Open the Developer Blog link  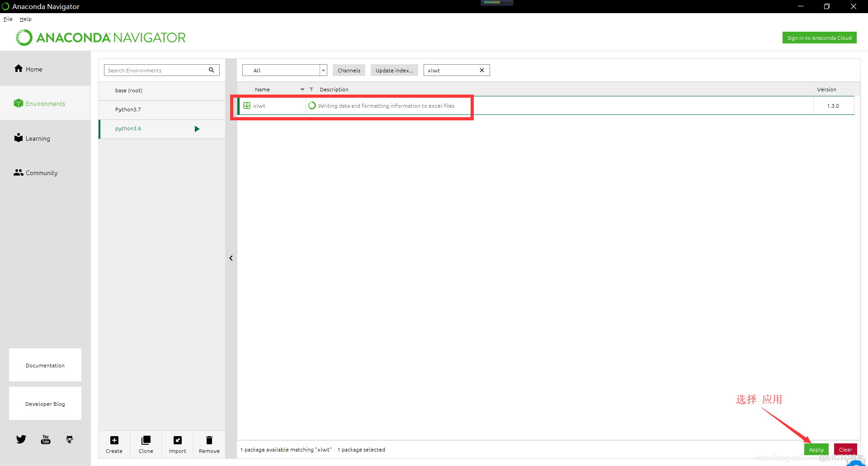(x=45, y=404)
